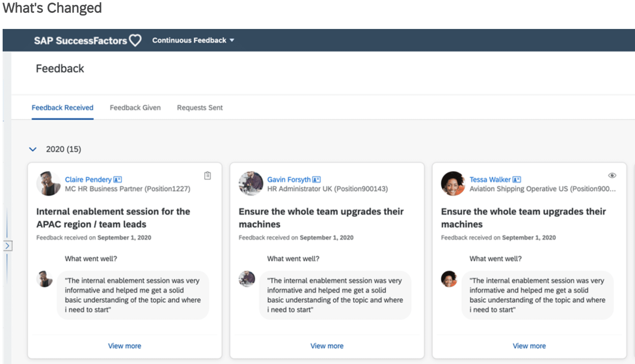Click View more on Claire Pendery's feedback card
The height and width of the screenshot is (364, 635).
[x=124, y=346]
